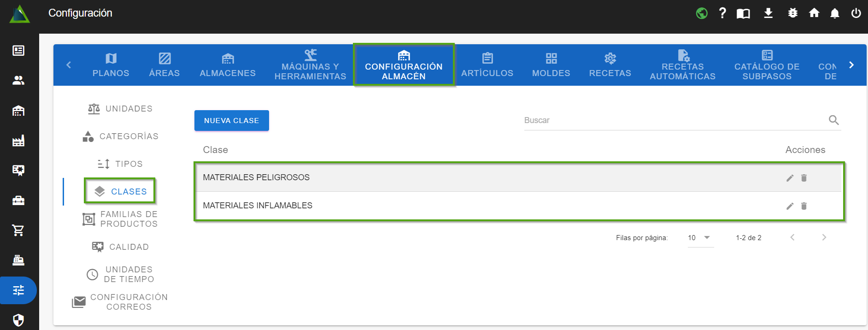Open rows per page dropdown

click(x=700, y=238)
